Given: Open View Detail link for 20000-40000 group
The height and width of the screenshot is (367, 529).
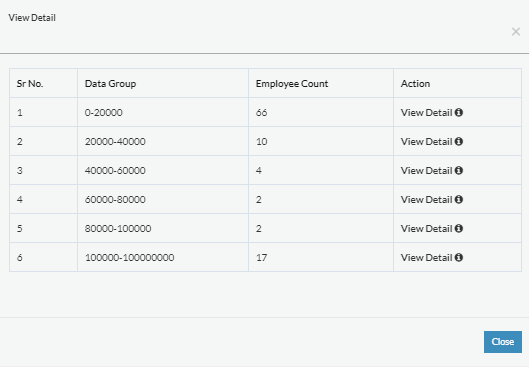Looking at the screenshot, I should click(x=426, y=142).
